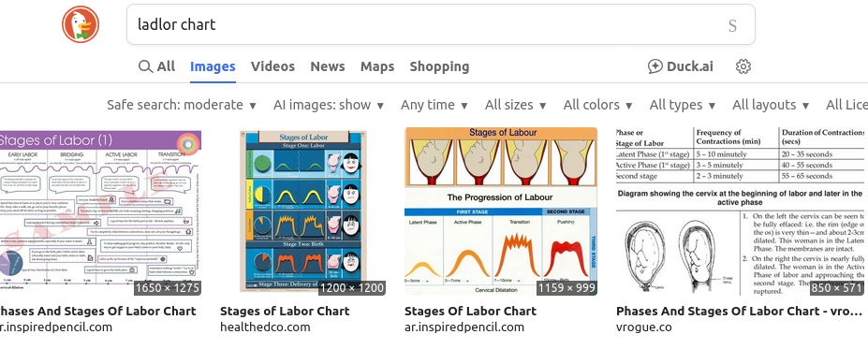Select the Images tab

click(213, 67)
